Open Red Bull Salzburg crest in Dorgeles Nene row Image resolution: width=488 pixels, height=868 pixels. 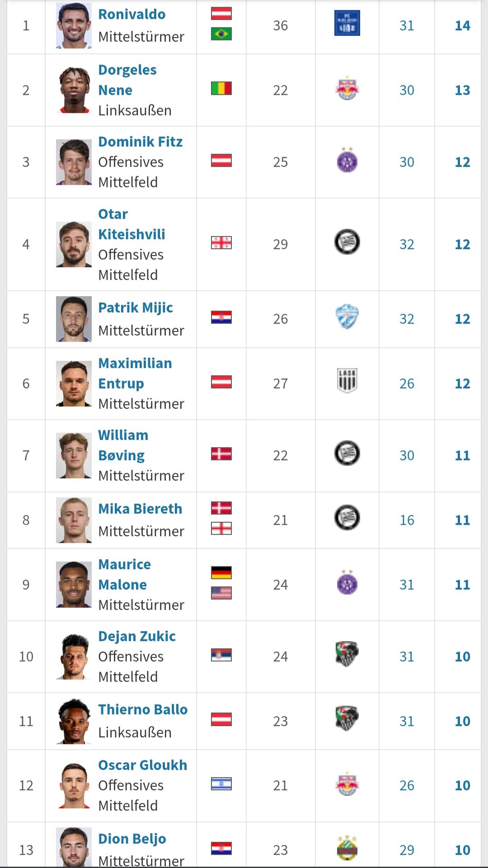347,88
